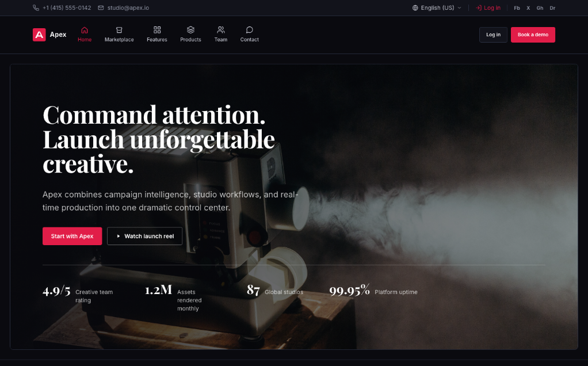The width and height of the screenshot is (588, 366).
Task: Click the play triangle in Watch launch reel
Action: (119, 237)
